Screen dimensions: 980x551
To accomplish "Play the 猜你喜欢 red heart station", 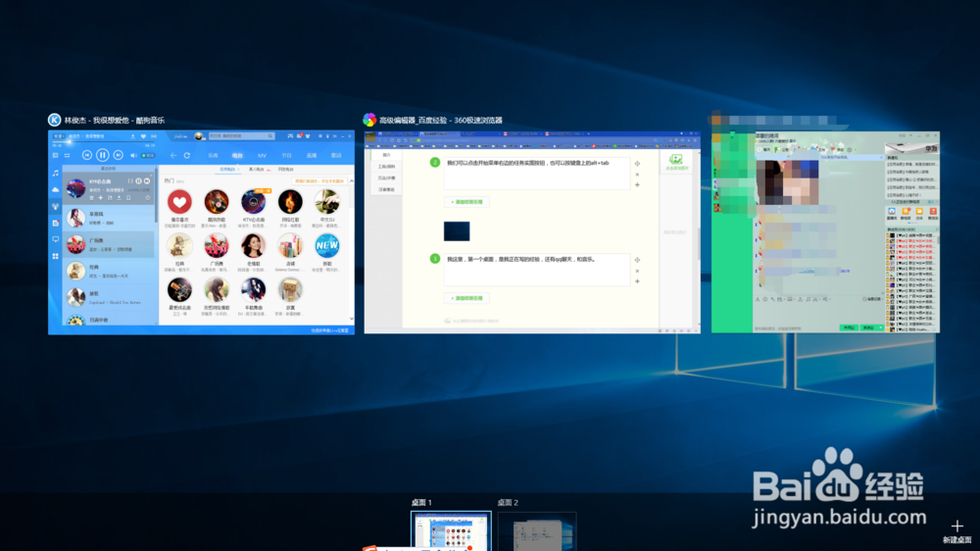I will [x=179, y=202].
